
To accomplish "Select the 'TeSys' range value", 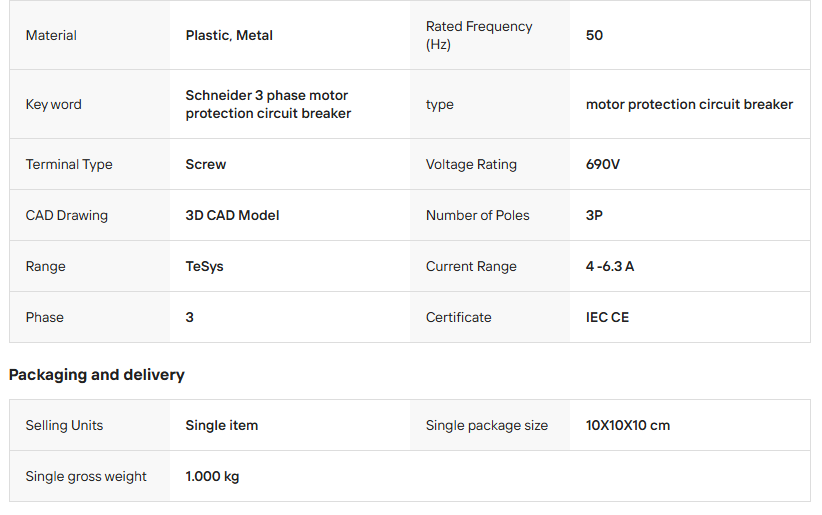I will point(204,266).
